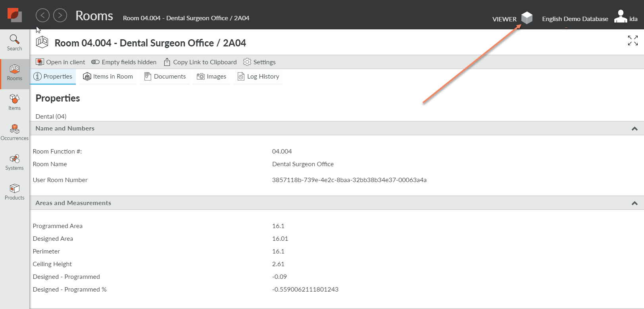Open the room Settings

tap(260, 62)
